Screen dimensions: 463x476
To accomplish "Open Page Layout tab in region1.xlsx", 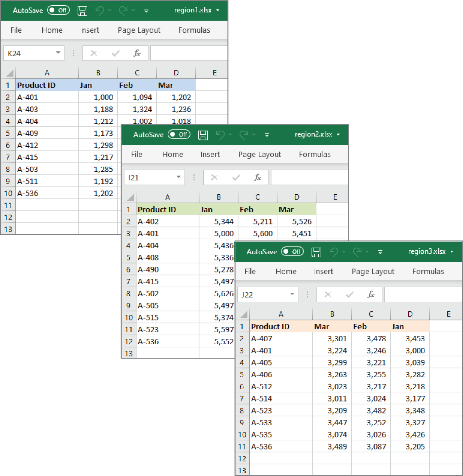I will (139, 30).
